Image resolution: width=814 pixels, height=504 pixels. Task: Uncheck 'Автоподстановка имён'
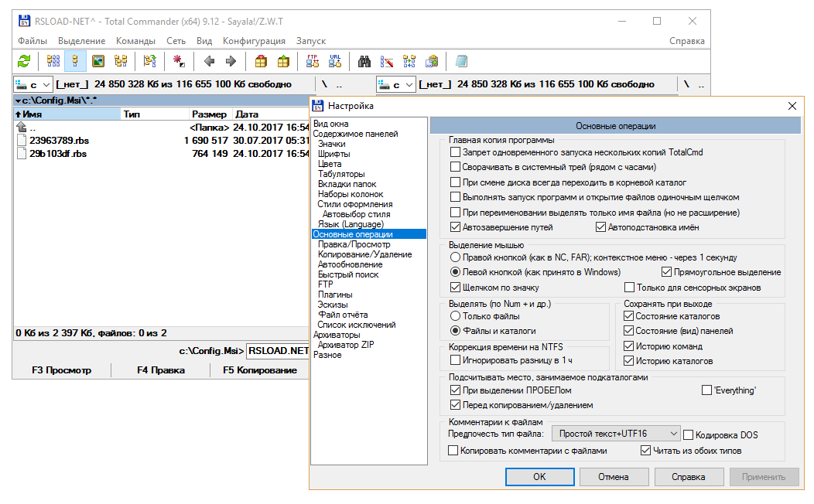click(600, 227)
